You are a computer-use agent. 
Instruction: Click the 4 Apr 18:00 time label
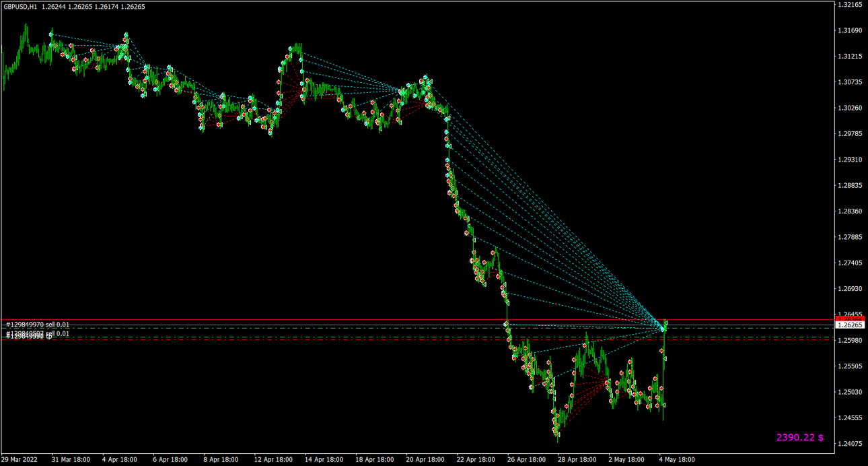point(119,460)
